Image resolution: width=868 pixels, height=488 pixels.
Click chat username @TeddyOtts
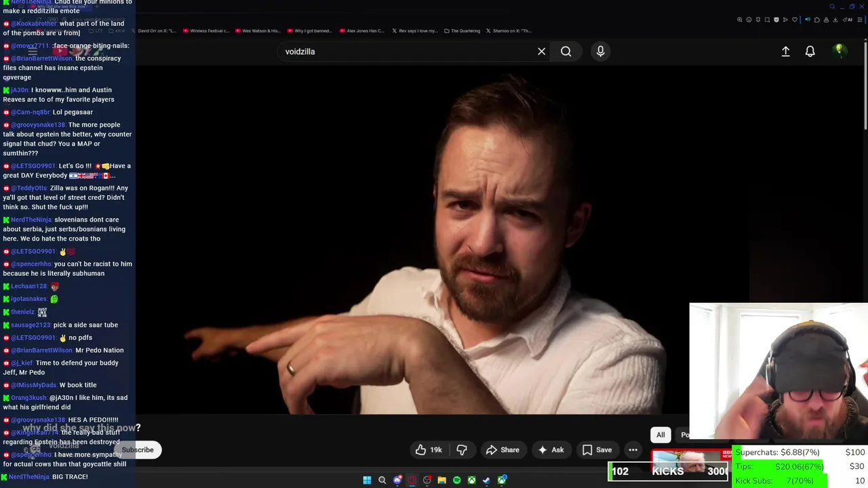tap(29, 188)
